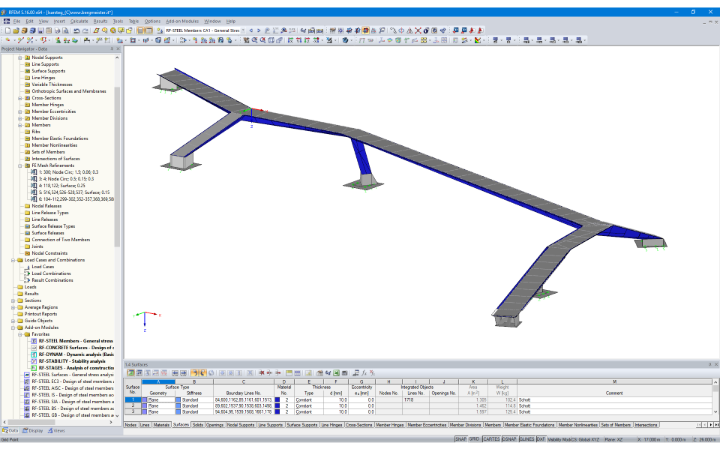Toggle GRID in the status bar

(474, 439)
